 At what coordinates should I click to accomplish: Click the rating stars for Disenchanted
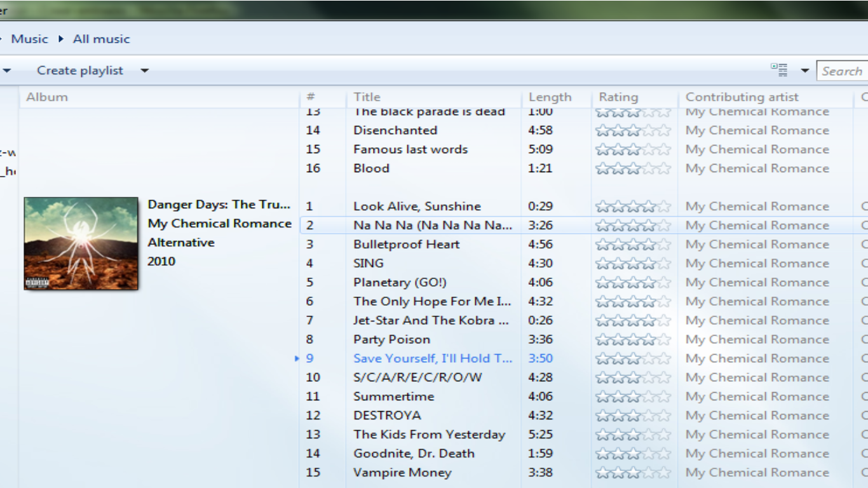(x=633, y=130)
